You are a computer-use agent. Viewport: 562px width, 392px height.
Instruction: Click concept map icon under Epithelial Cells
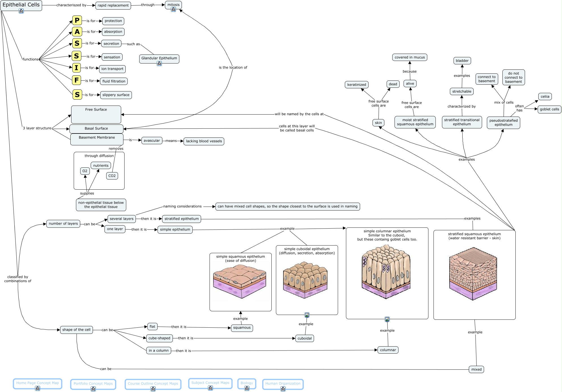(21, 11)
